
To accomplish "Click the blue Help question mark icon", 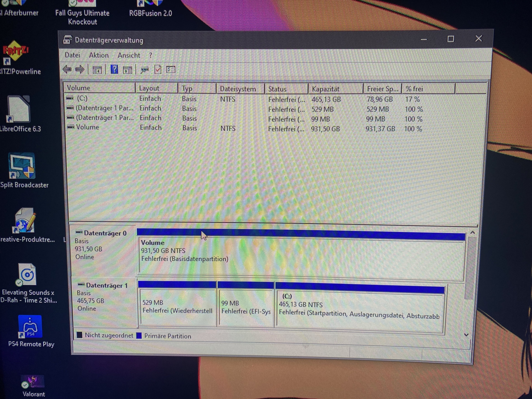I will [x=114, y=70].
